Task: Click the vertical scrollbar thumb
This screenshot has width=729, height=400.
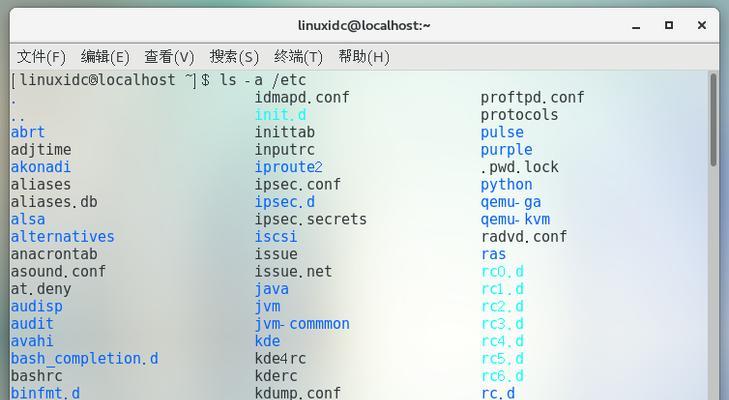Action: pyautogui.click(x=714, y=120)
